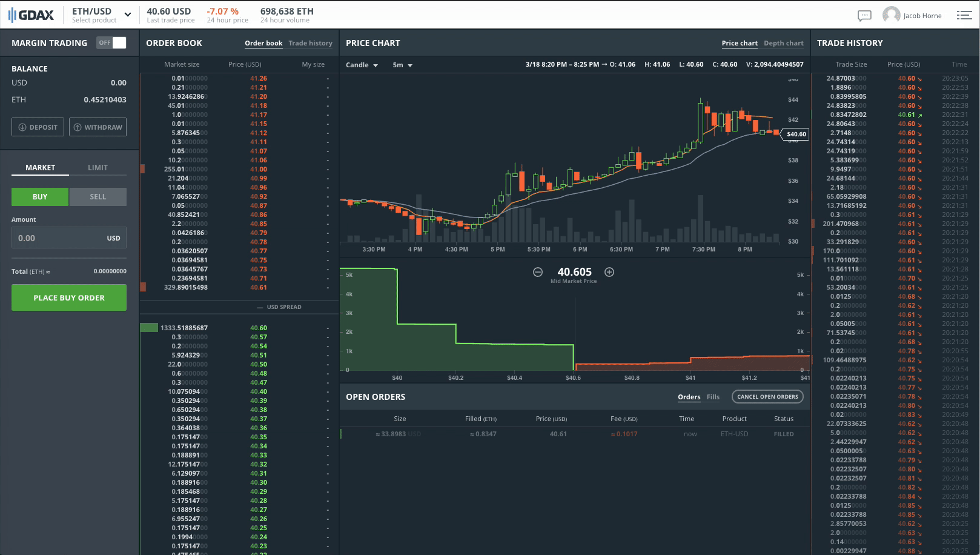Click the user avatar icon

tap(891, 15)
